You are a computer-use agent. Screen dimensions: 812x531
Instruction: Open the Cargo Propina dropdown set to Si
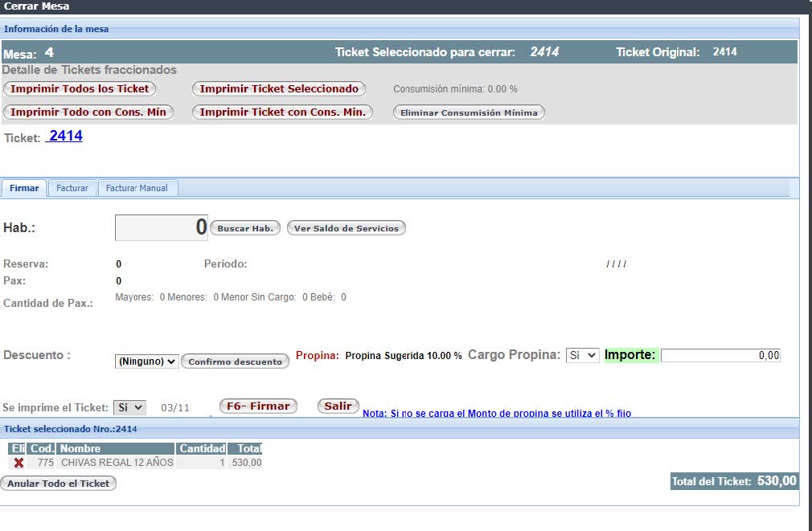pyautogui.click(x=580, y=353)
